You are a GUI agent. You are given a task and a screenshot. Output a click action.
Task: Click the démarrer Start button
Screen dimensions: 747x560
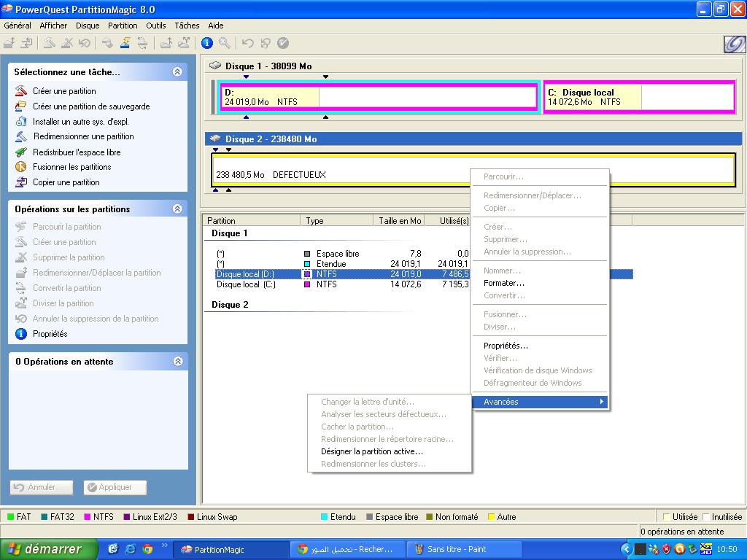pos(49,549)
